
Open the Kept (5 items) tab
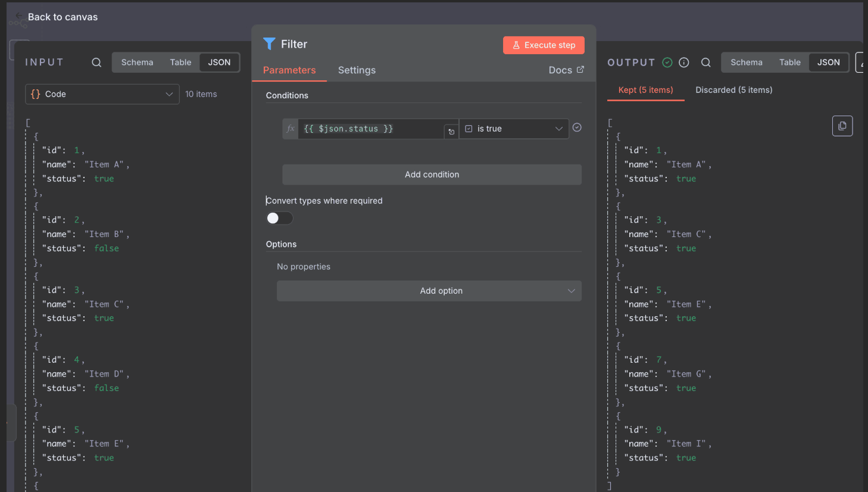[646, 90]
